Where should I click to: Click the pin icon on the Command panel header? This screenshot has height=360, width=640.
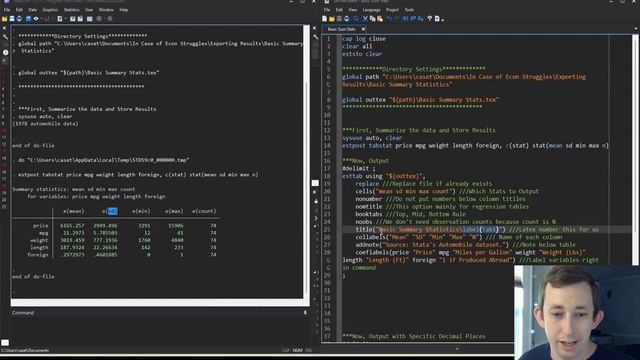coord(305,313)
